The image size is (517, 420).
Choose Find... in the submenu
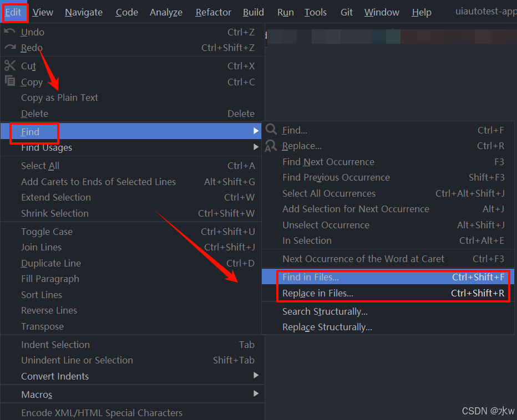click(x=388, y=130)
